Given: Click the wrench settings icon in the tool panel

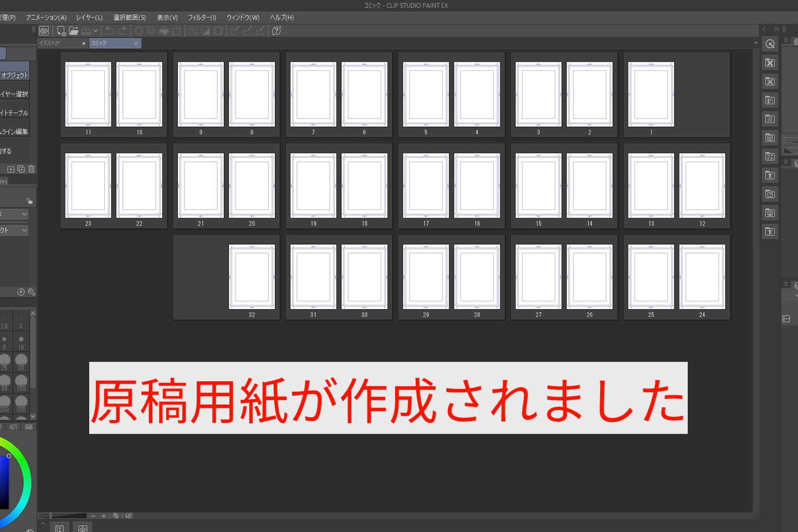Looking at the screenshot, I should point(32,292).
